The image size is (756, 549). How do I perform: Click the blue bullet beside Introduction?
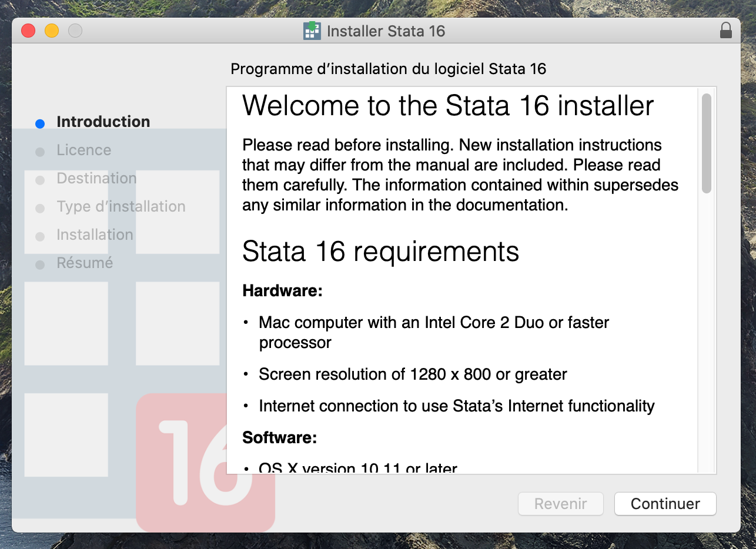40,123
